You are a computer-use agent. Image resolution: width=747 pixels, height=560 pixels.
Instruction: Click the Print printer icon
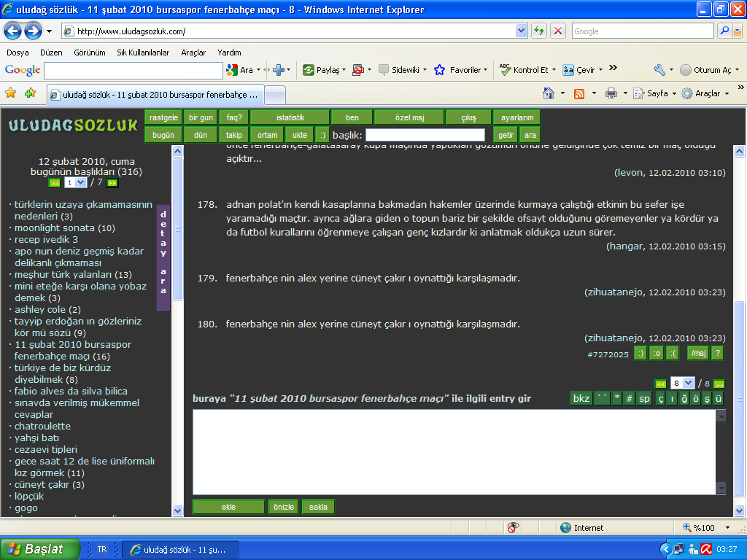[x=611, y=93]
